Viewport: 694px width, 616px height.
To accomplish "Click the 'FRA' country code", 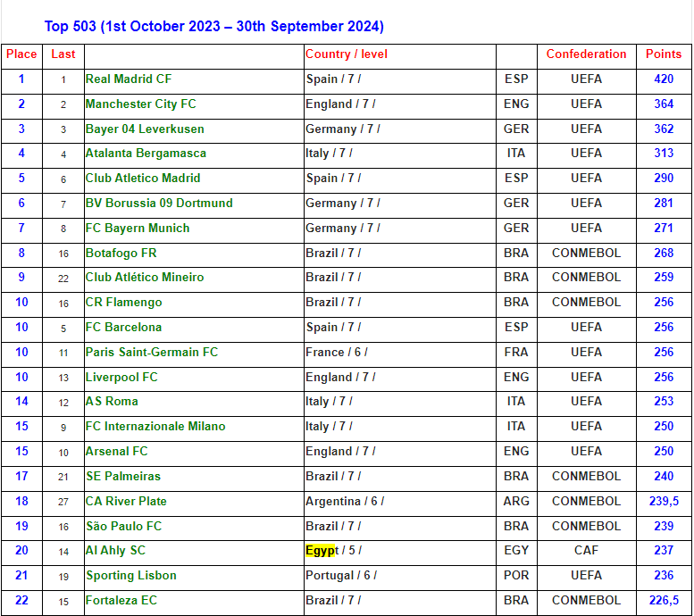I will click(516, 353).
